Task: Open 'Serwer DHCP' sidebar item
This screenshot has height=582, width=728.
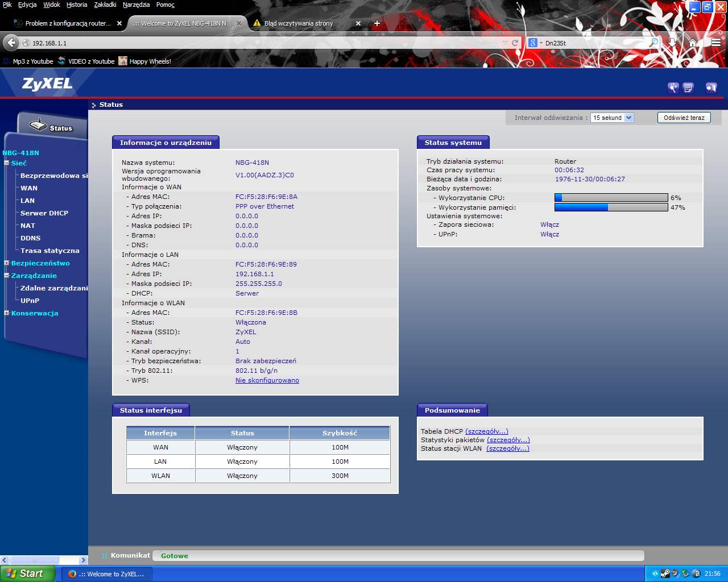Action: click(44, 213)
